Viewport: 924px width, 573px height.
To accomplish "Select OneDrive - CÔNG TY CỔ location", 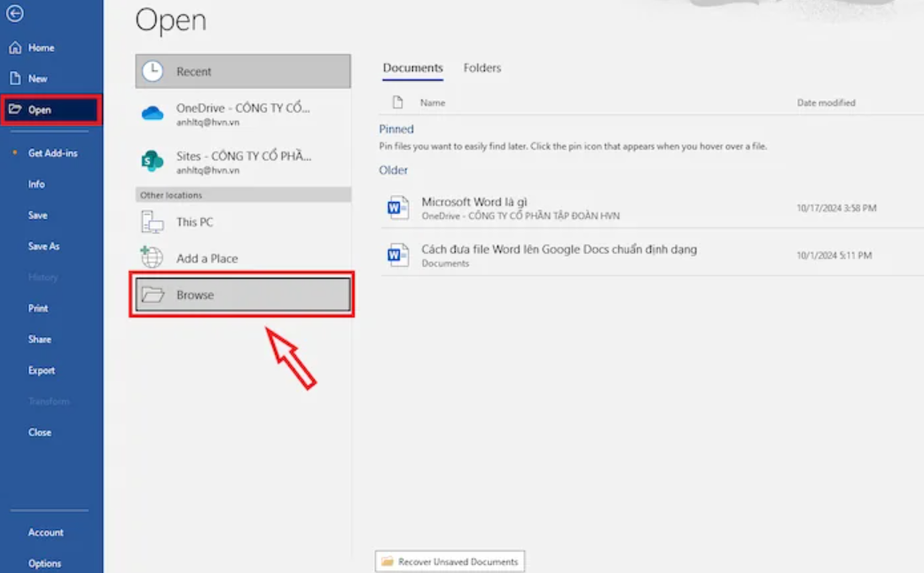I will point(243,114).
